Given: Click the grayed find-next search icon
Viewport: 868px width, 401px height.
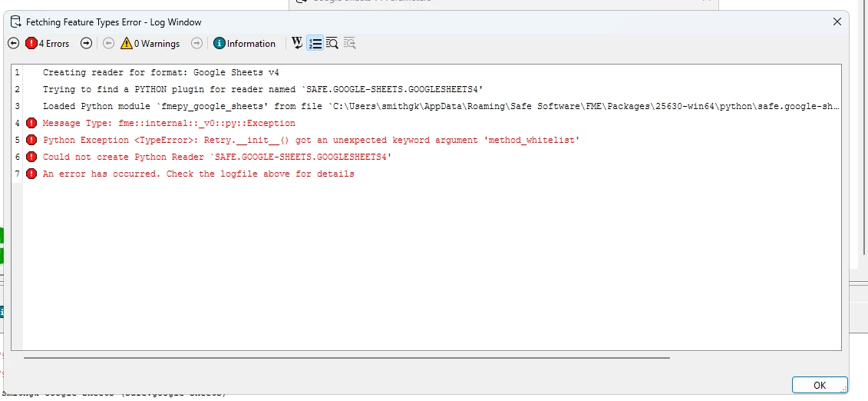Looking at the screenshot, I should tap(349, 43).
